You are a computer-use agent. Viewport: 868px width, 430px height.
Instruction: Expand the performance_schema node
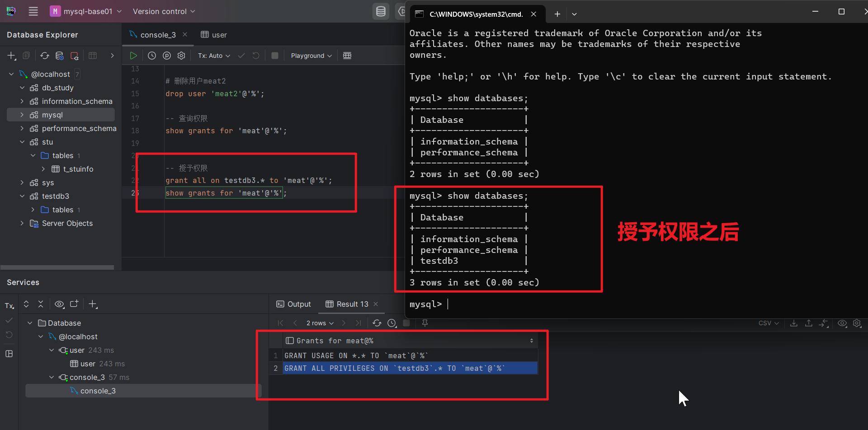22,128
